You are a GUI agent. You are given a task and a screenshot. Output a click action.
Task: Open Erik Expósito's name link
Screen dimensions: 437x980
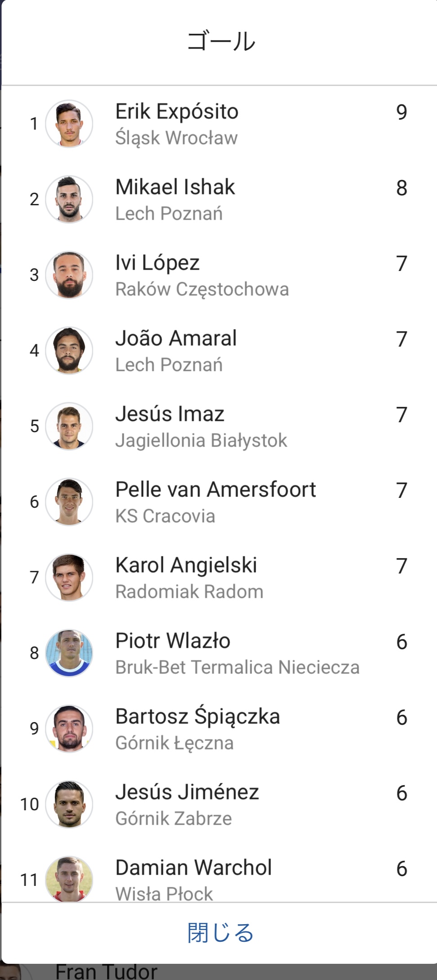[x=177, y=112]
